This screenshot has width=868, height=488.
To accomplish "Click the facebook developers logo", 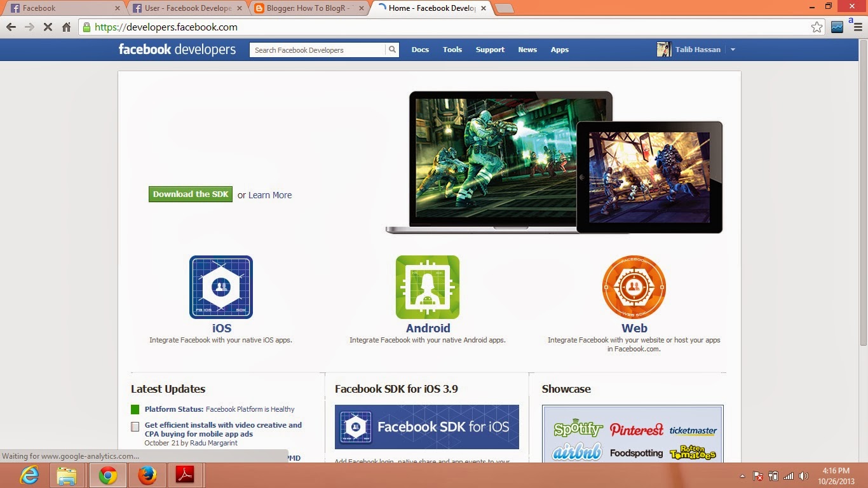I will coord(177,49).
